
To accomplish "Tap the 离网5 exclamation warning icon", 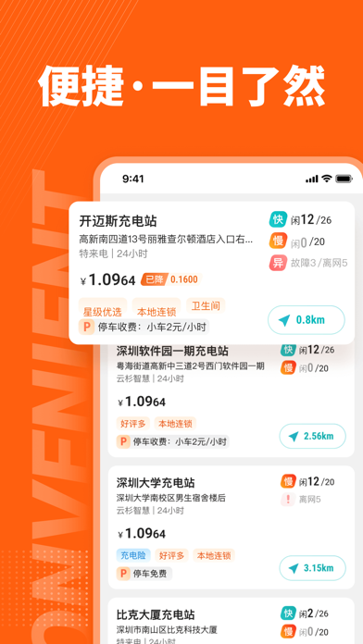I will [x=288, y=500].
